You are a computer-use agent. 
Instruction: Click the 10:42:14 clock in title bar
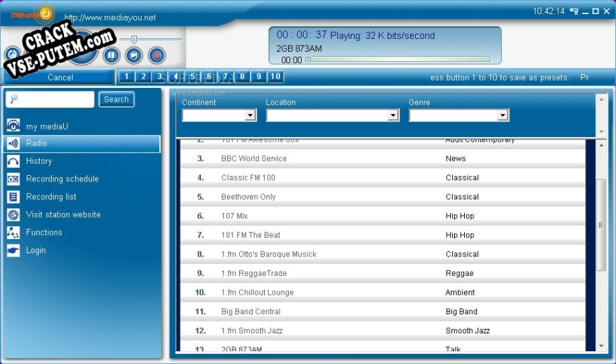(548, 11)
